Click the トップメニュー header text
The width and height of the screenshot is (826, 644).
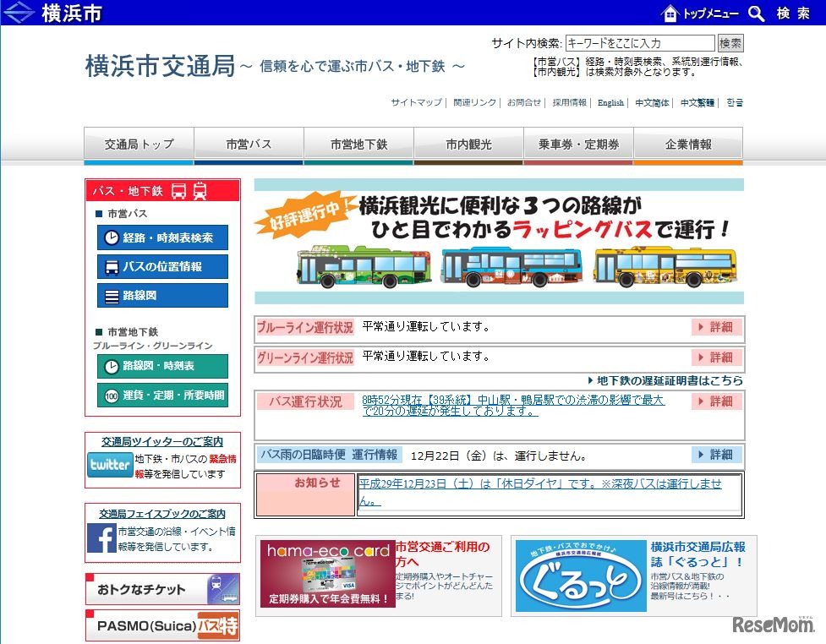[x=711, y=14]
